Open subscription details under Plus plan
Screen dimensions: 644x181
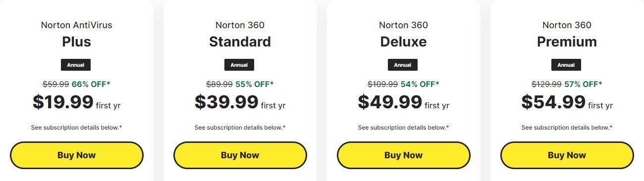point(76,128)
